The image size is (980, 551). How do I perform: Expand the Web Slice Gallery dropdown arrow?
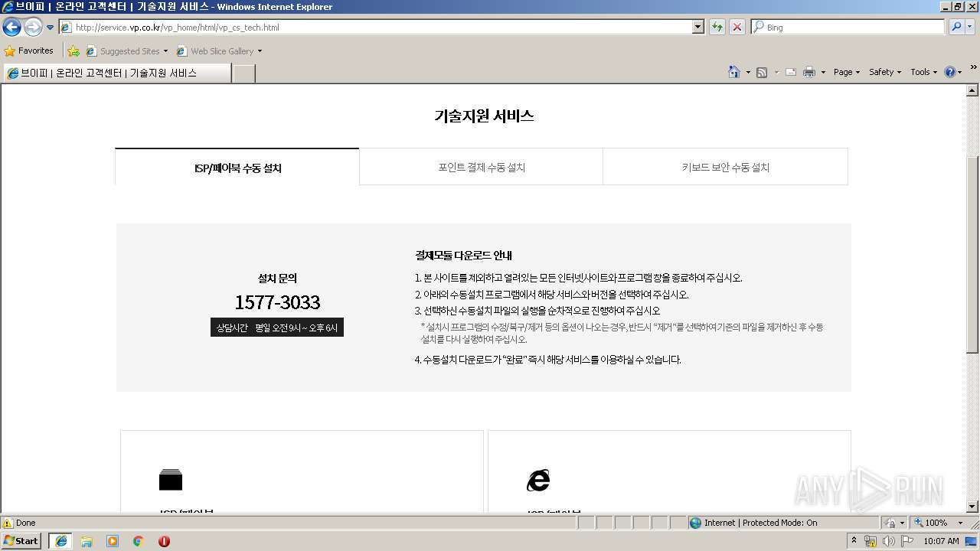click(260, 51)
